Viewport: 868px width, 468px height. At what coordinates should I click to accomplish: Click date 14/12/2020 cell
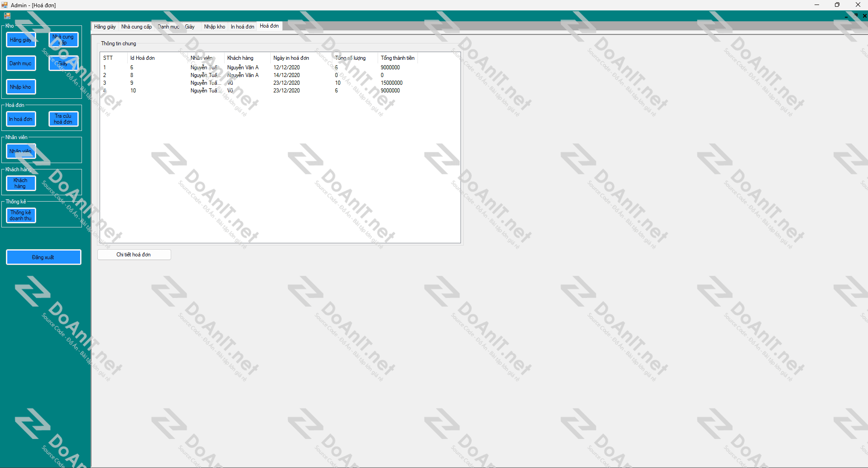(287, 75)
